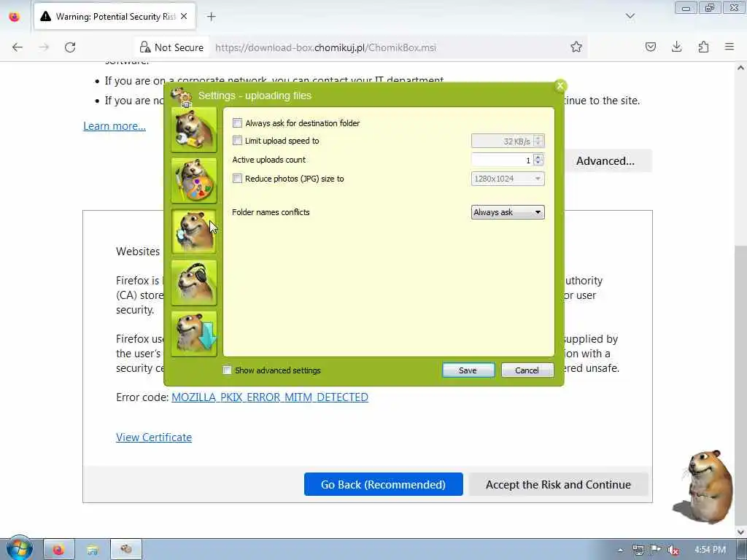Close the Settings dialog with green X
This screenshot has height=560, width=747.
tap(560, 86)
